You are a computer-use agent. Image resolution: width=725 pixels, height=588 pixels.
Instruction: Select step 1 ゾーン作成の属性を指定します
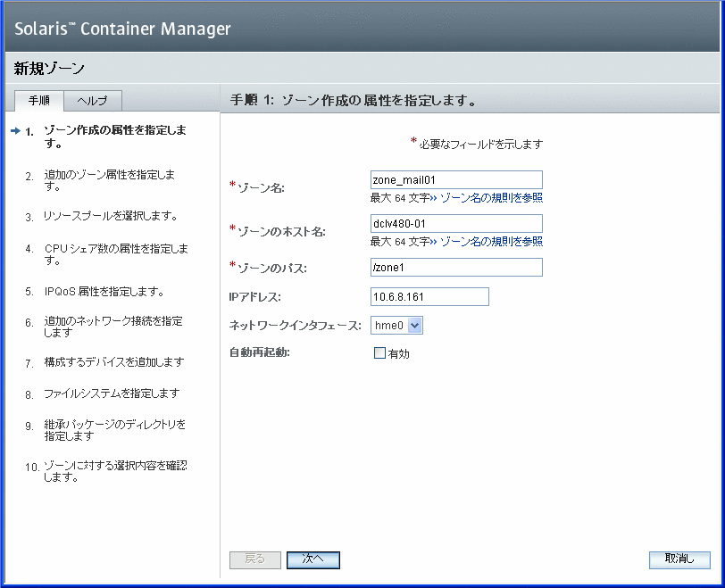click(x=115, y=137)
